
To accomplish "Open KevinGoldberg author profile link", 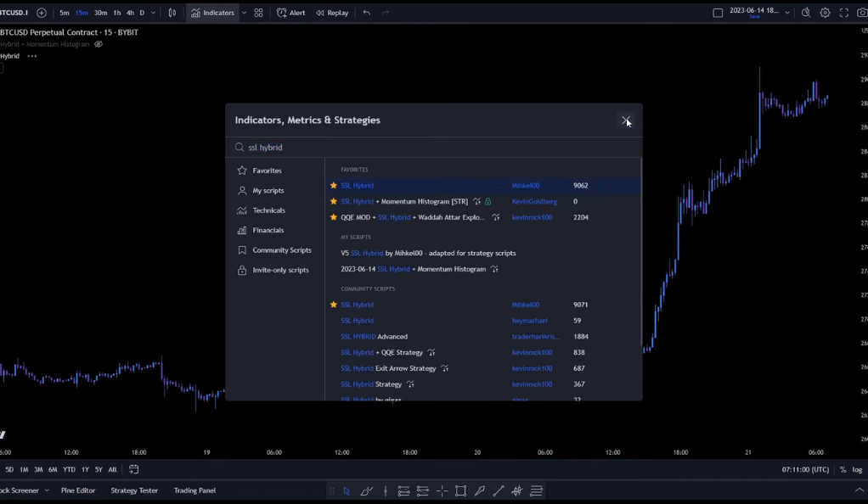I will pos(534,201).
